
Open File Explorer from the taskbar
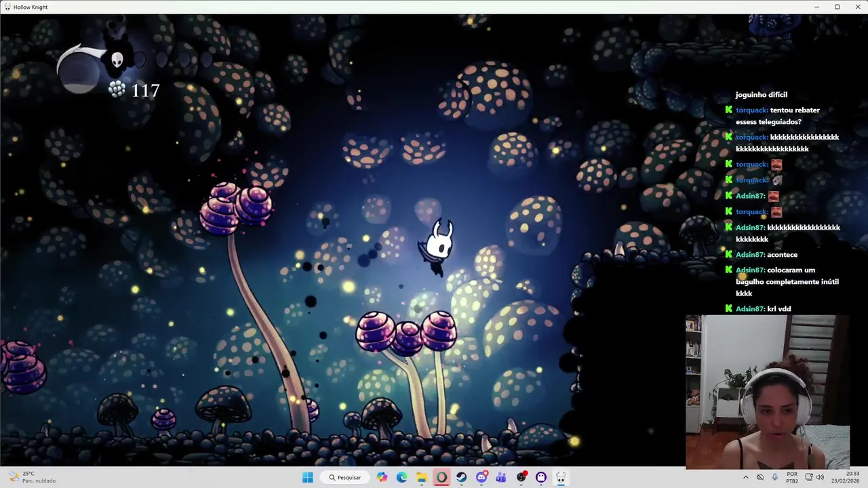421,477
